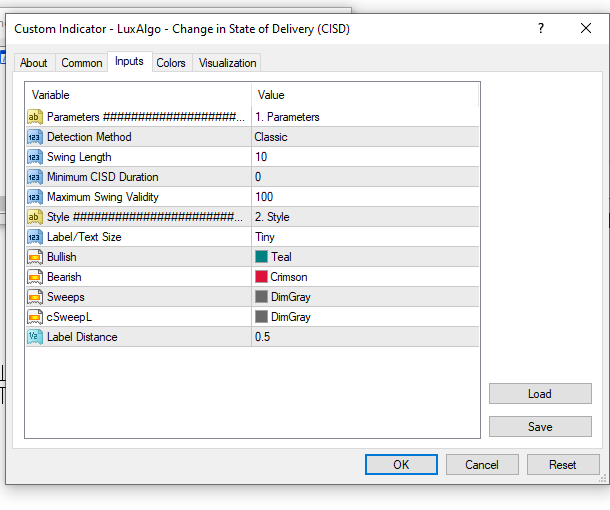Click the Crimson swatch for Bearish
Screen dimensions: 610x510
click(x=261, y=277)
